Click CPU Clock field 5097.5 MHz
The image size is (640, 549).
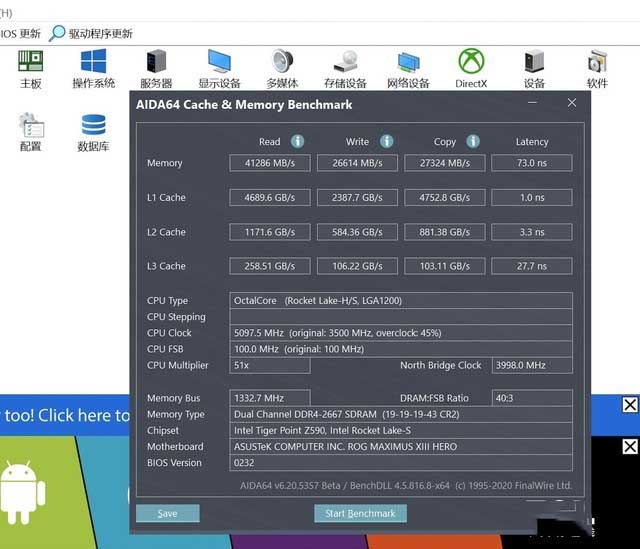coord(401,333)
